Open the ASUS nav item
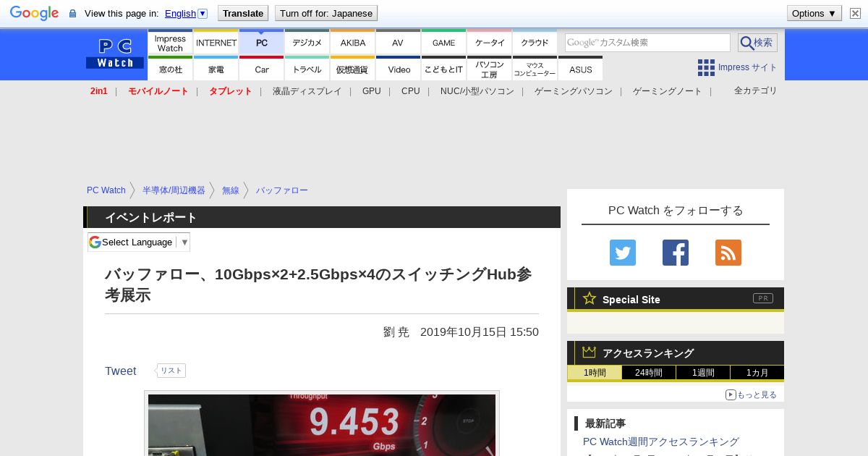 (581, 69)
